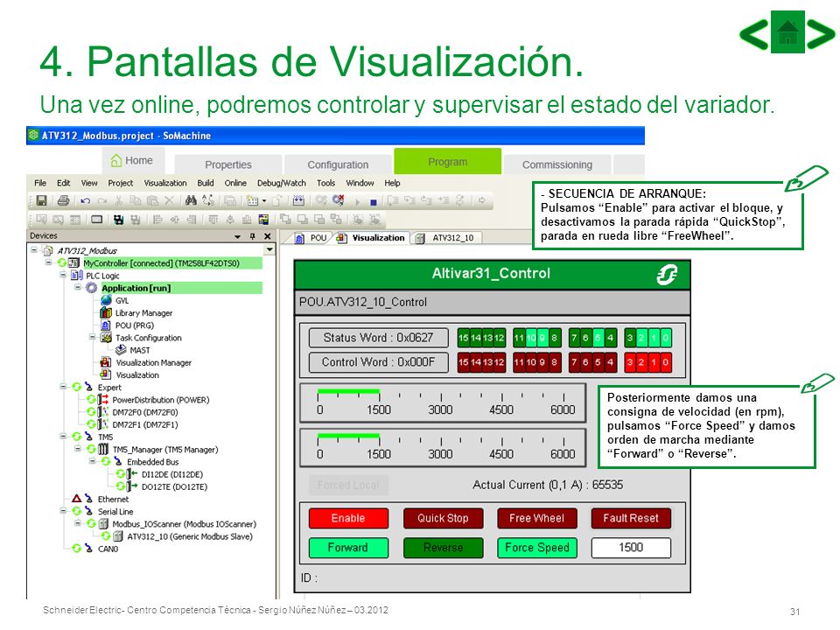Image resolution: width=840 pixels, height=630 pixels.
Task: Toggle Control Word bit 0
Action: [x=665, y=362]
